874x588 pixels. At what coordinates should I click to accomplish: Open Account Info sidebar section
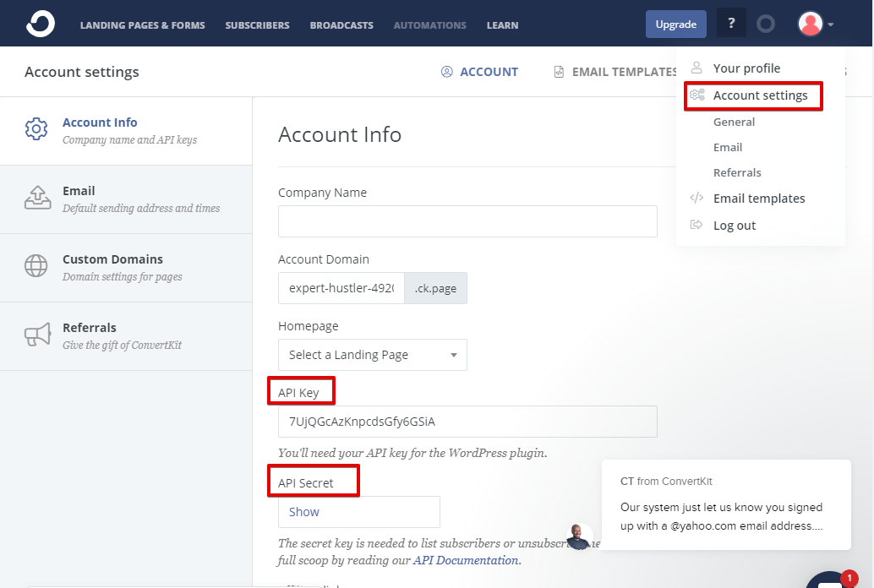126,131
